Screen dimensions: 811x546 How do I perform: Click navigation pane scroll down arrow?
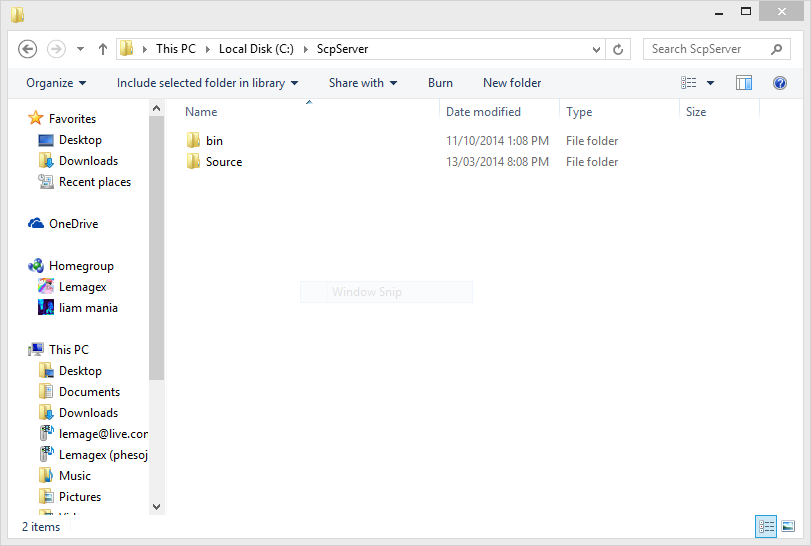click(156, 507)
